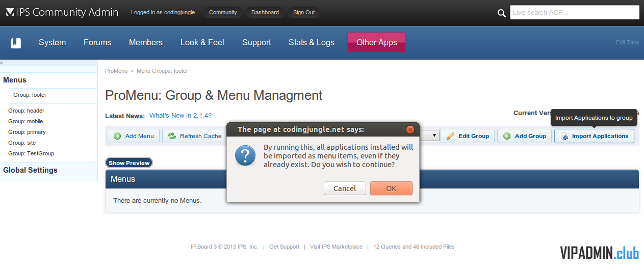The height and width of the screenshot is (270, 644).
Task: Select Group: primary in sidebar
Action: pyautogui.click(x=27, y=132)
